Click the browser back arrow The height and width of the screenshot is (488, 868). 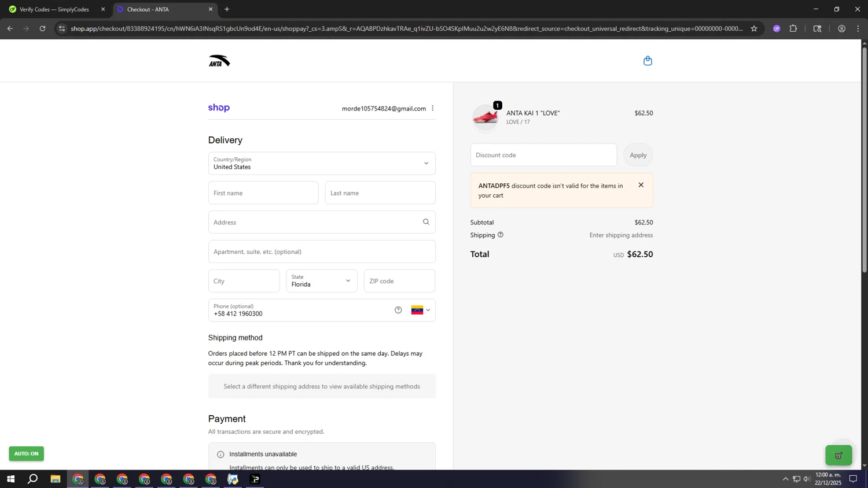click(10, 28)
